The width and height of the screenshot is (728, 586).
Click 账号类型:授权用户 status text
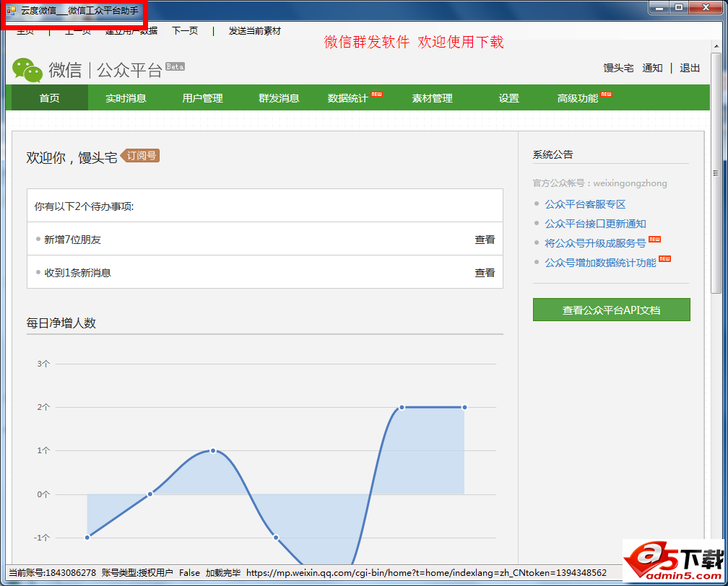coord(137,572)
